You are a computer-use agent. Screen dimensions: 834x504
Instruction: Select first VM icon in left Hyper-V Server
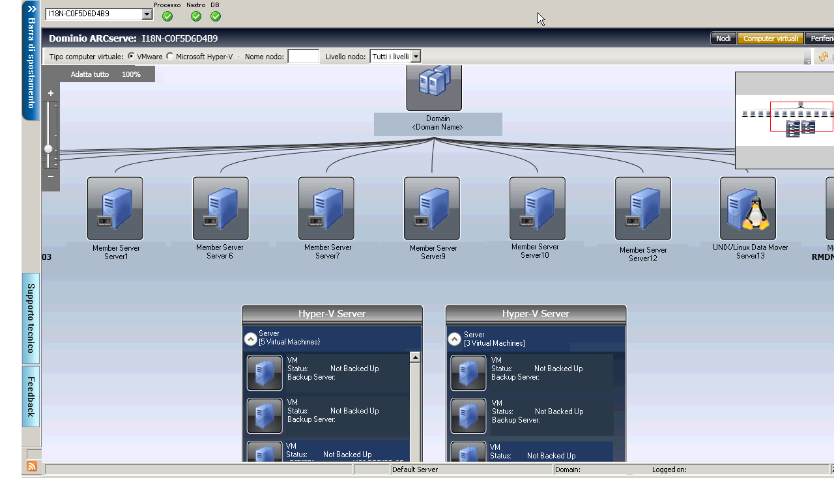[x=265, y=372]
